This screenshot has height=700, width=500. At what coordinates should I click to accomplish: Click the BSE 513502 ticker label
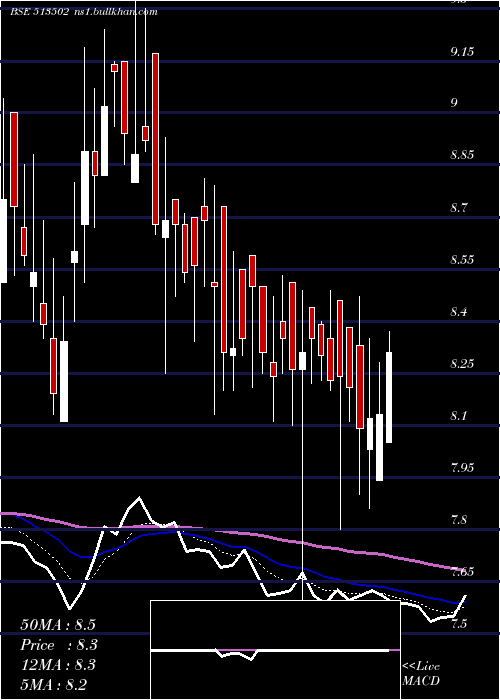[x=39, y=12]
